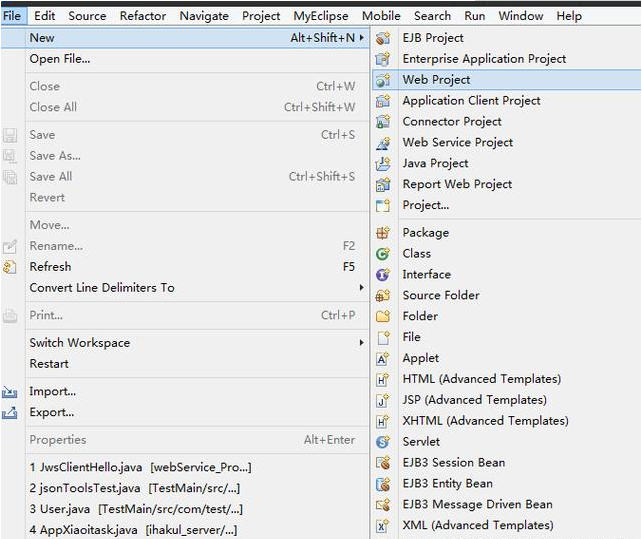Click the Package icon
The image size is (642, 539).
point(382,233)
